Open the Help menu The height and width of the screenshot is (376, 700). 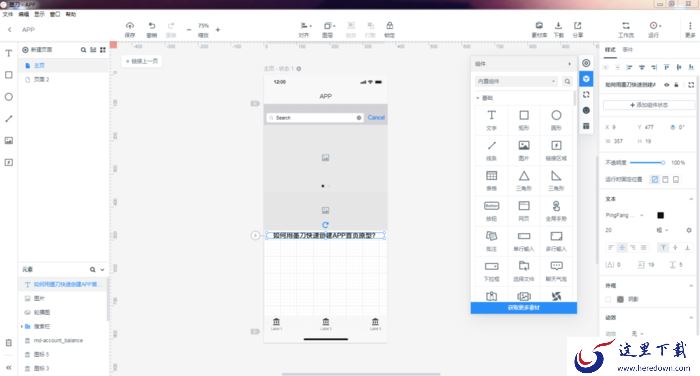pos(71,14)
